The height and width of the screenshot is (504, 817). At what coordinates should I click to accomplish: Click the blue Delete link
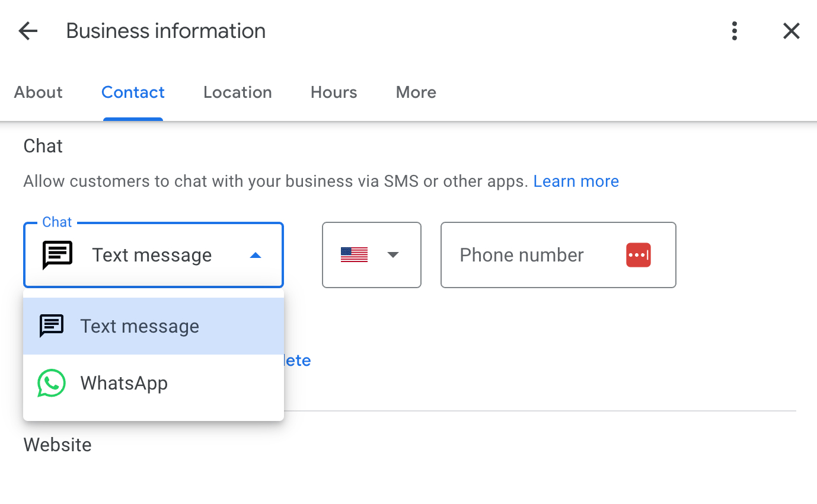click(x=296, y=360)
